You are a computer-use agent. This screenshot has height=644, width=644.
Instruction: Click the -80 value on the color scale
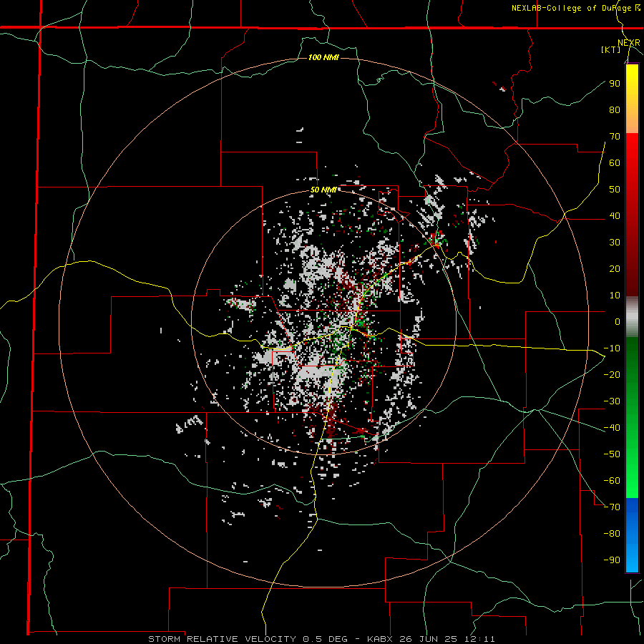click(x=612, y=534)
